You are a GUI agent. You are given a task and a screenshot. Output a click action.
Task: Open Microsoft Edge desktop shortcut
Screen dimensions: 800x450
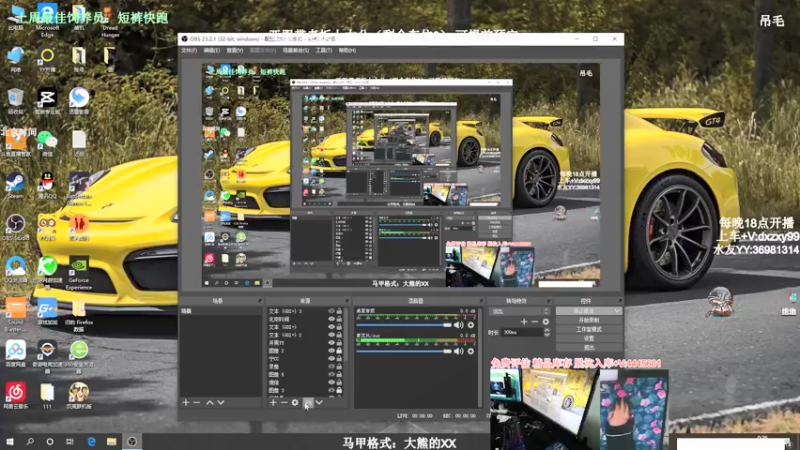tap(47, 20)
